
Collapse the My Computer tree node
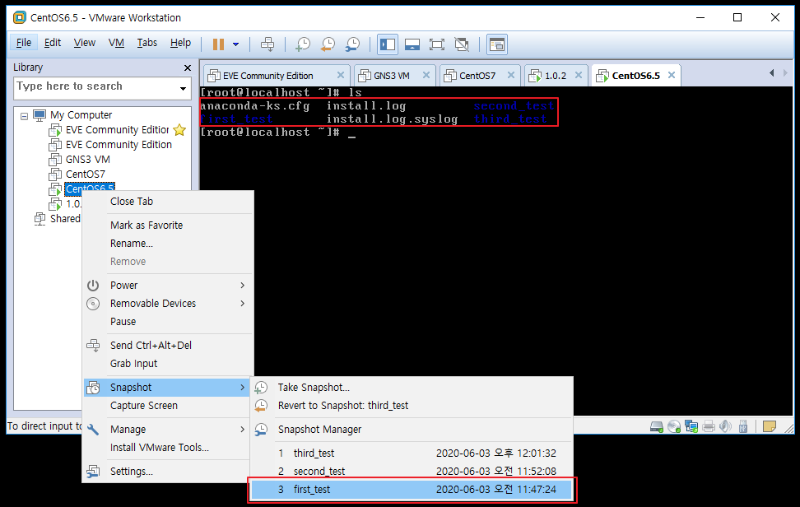24,115
